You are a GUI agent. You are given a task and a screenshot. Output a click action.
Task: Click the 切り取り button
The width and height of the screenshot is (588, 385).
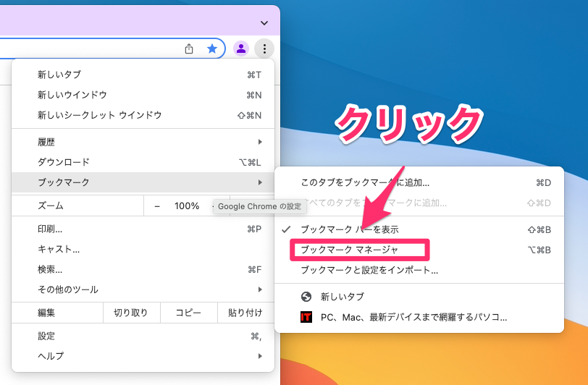[130, 313]
